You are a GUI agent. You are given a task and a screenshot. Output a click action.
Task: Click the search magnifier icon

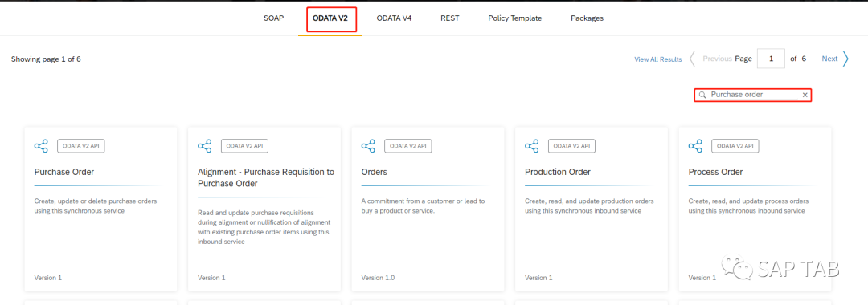click(x=702, y=95)
